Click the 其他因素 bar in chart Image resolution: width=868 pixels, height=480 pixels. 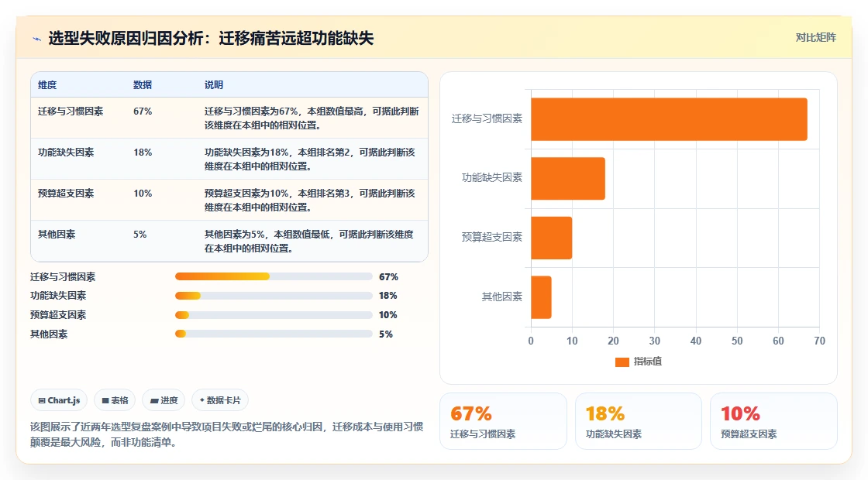[541, 297]
